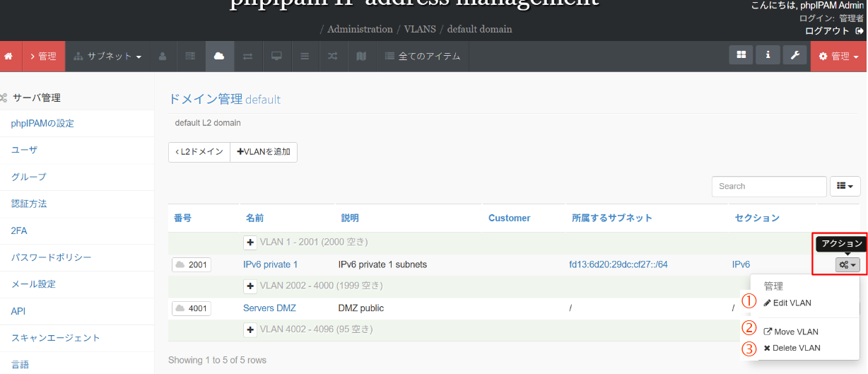Open 全てのアイテム in the navbar
868x374 pixels.
[422, 57]
